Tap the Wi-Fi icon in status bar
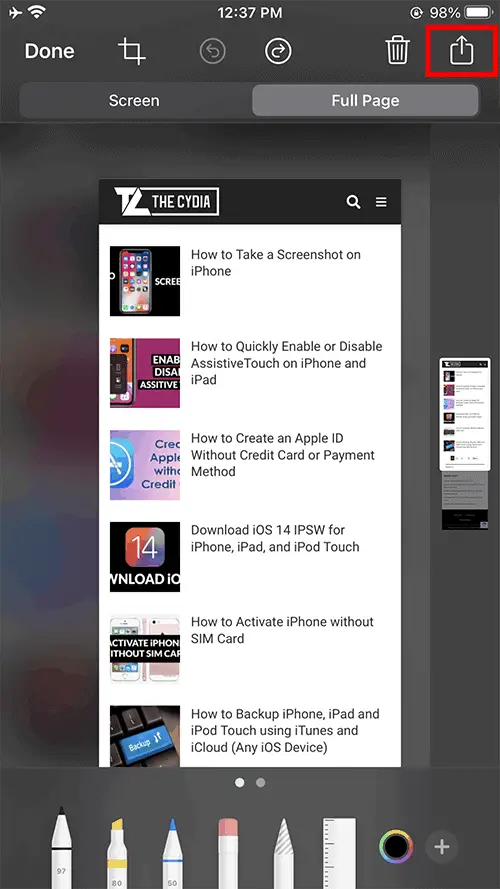 (39, 12)
